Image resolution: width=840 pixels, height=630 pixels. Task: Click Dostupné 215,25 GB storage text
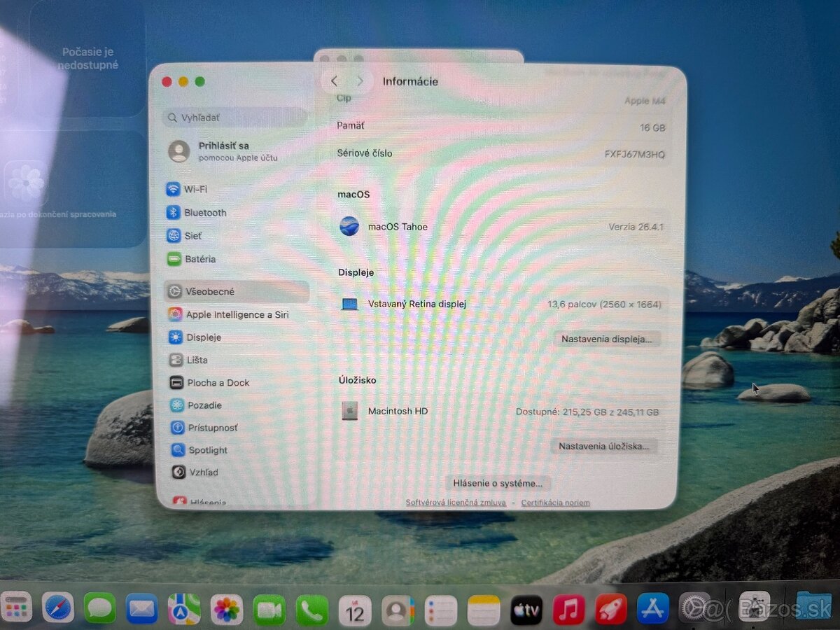587,412
